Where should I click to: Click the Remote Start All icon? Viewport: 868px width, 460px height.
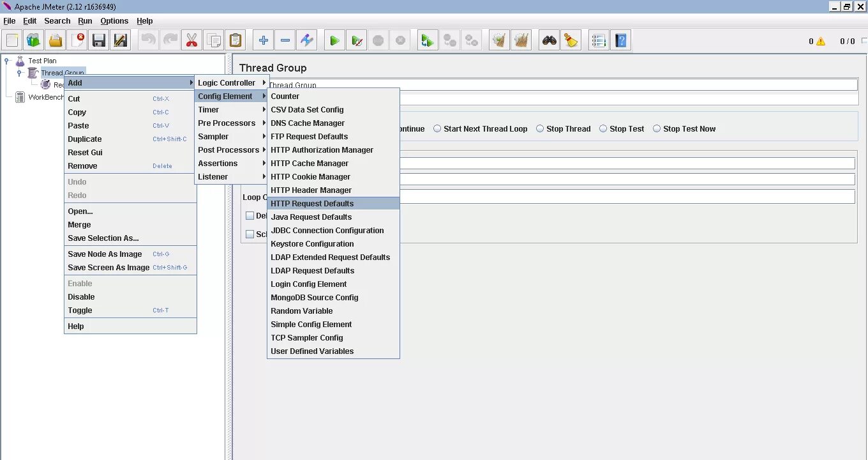[x=428, y=41]
